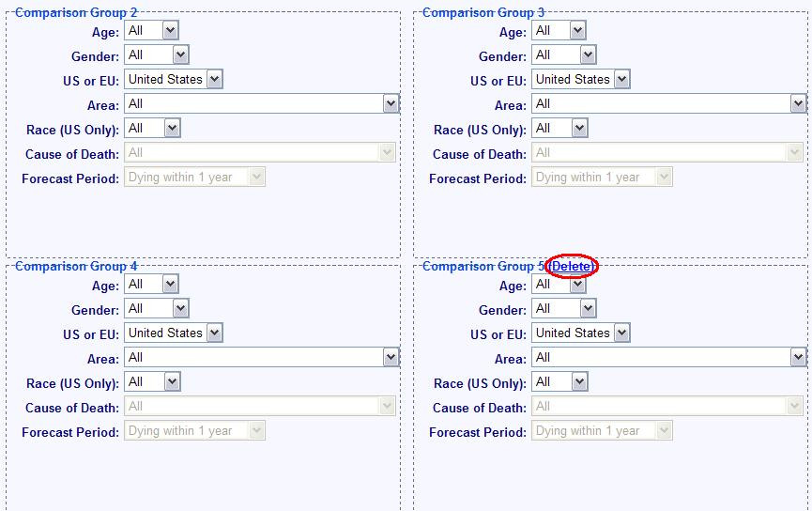Open Race dropdown in Comparison Group 3
This screenshot has width=812, height=511.
(x=559, y=129)
